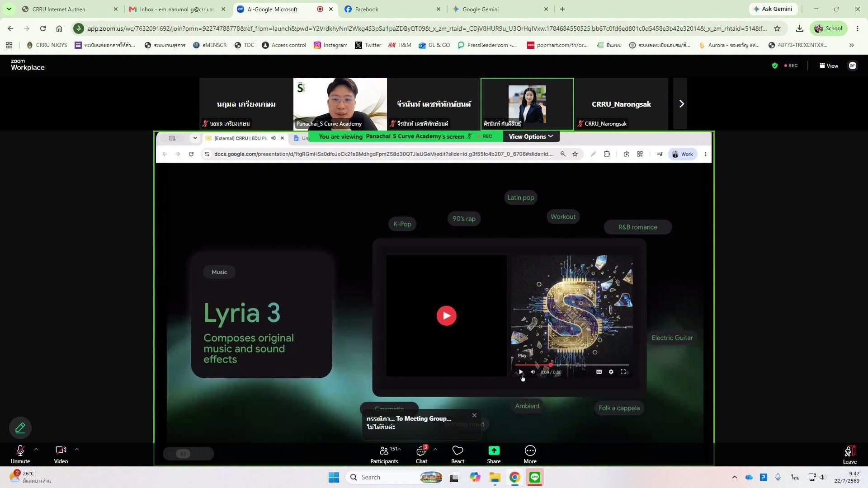Show hidden system tray icons
Screen dimensions: 868x488
pyautogui.click(x=734, y=477)
